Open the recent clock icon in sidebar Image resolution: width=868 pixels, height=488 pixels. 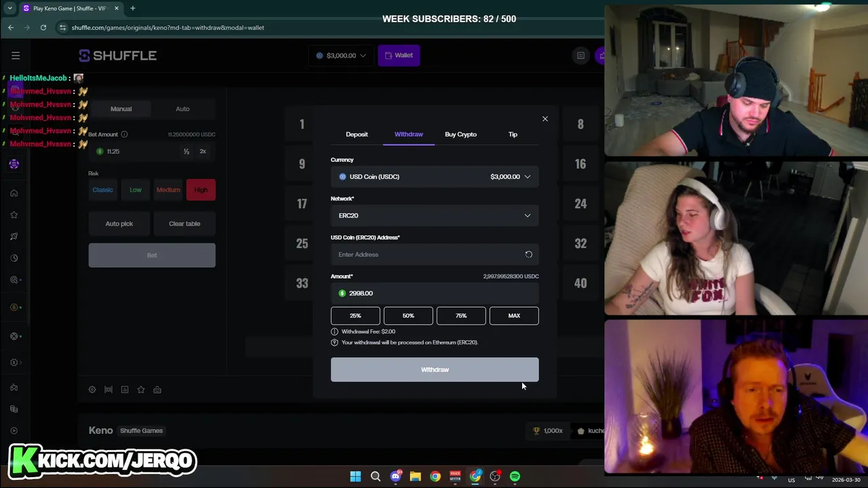[14, 258]
